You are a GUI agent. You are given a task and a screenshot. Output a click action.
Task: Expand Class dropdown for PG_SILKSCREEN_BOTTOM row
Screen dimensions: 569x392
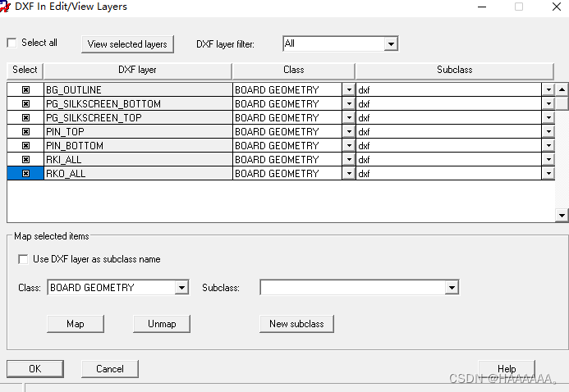pos(348,104)
